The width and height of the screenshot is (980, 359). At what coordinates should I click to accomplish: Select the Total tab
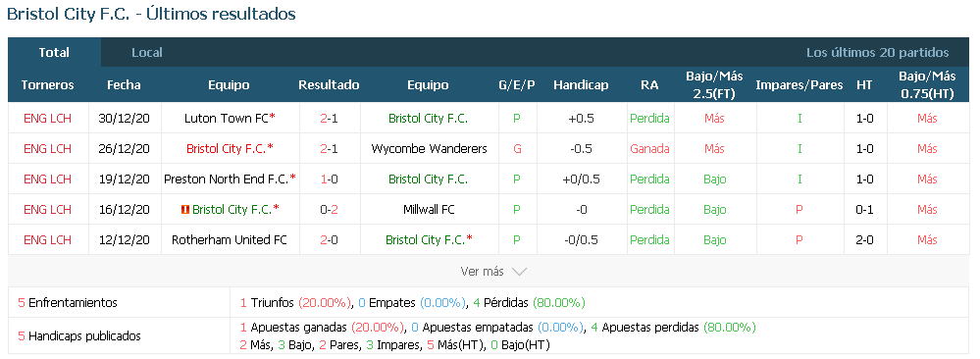(54, 53)
